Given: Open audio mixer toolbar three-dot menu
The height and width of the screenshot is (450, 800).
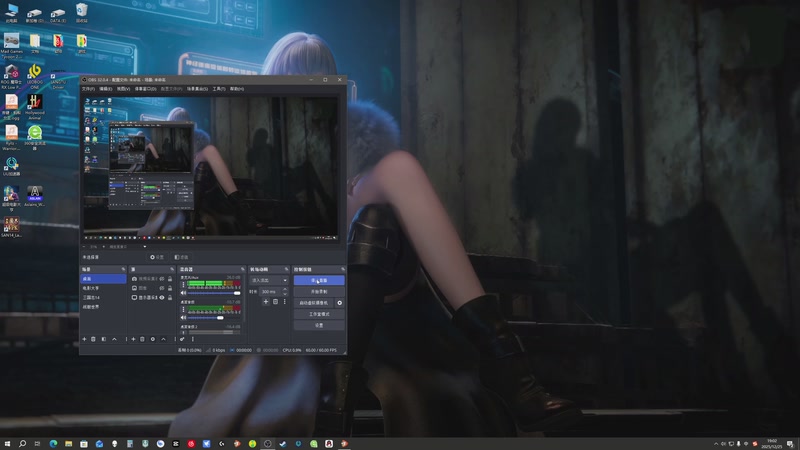Looking at the screenshot, I should (192, 339).
